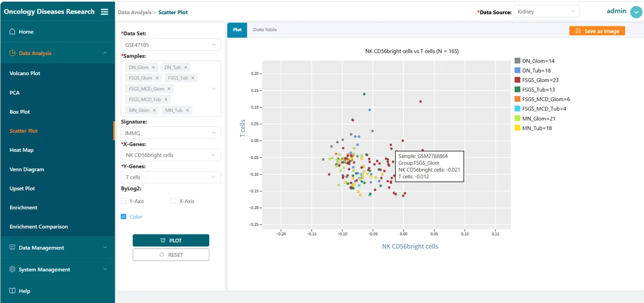644x303 pixels.
Task: Click the Home house icon
Action: tap(12, 31)
